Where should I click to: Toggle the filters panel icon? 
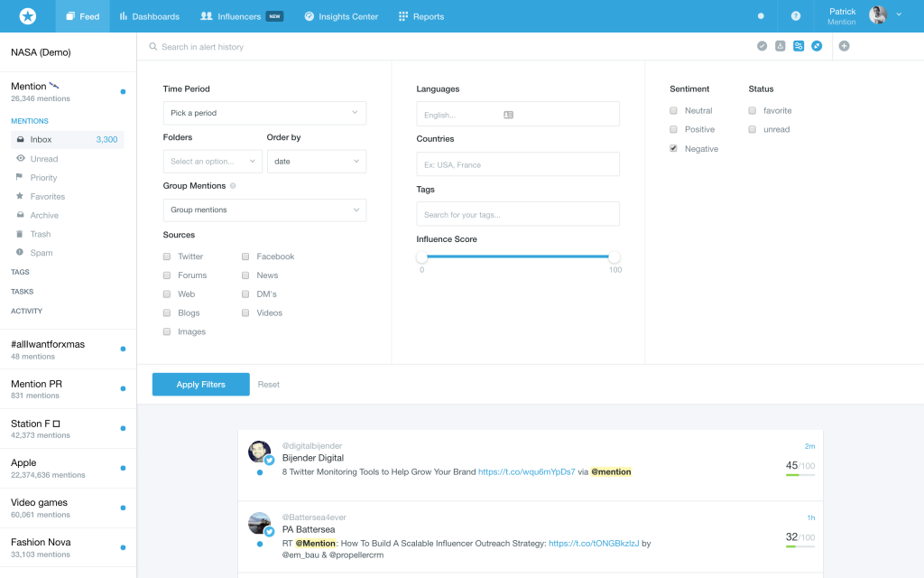(x=799, y=46)
